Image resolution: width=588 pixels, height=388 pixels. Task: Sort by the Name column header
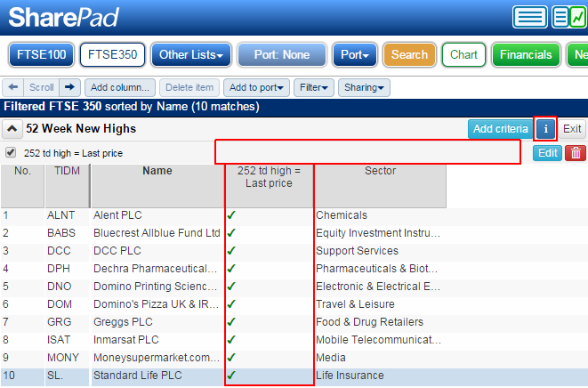pos(157,186)
